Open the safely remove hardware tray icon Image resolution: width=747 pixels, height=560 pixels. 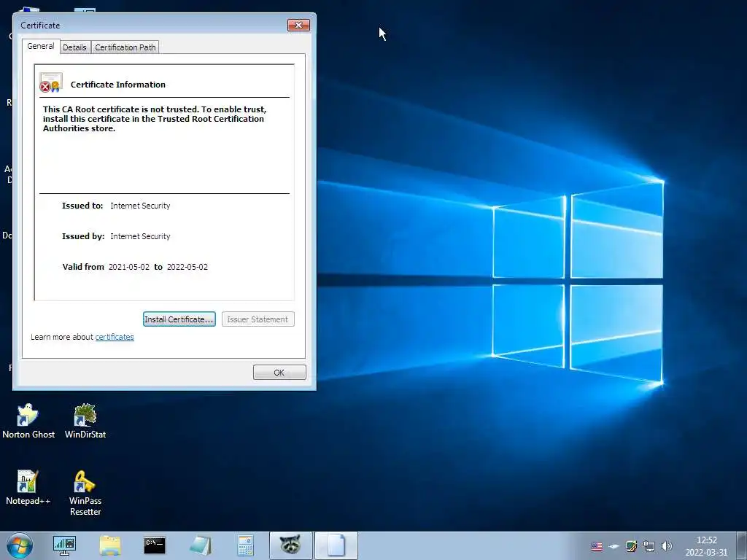(x=614, y=547)
